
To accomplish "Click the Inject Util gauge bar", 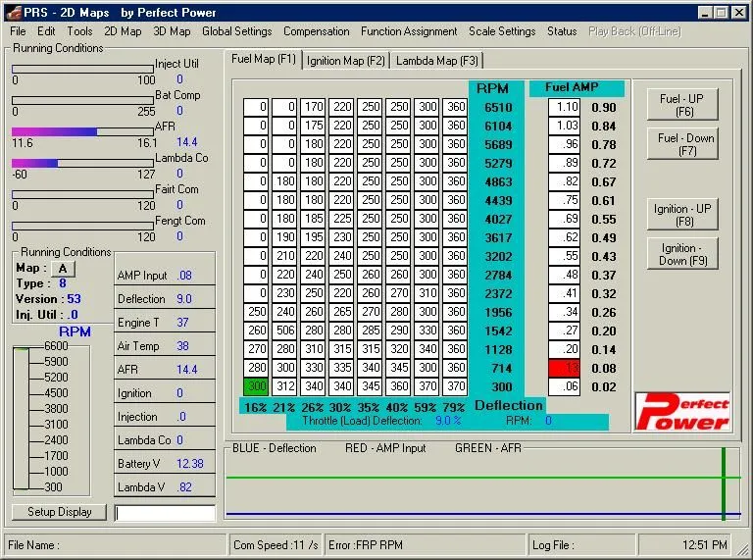I will pos(82,70).
